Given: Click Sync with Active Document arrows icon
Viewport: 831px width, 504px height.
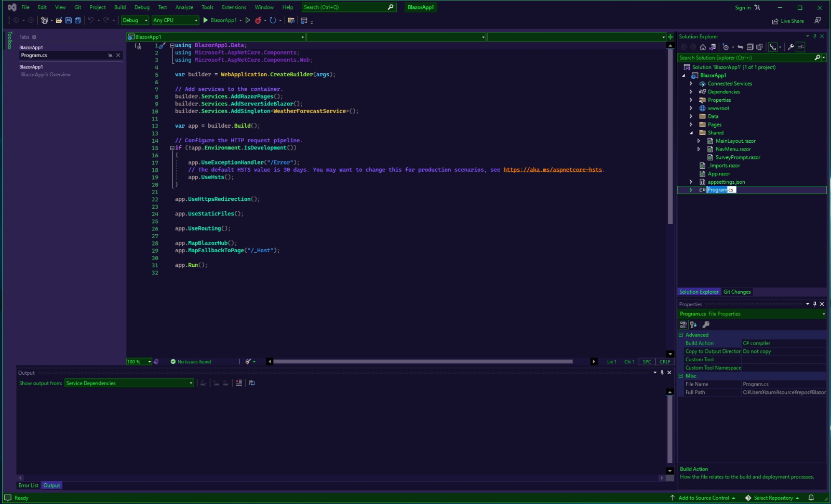Looking at the screenshot, I should pyautogui.click(x=741, y=47).
